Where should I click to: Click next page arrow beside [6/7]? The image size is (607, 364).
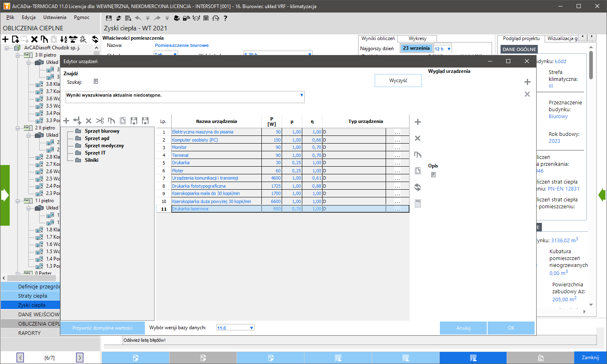(80, 358)
